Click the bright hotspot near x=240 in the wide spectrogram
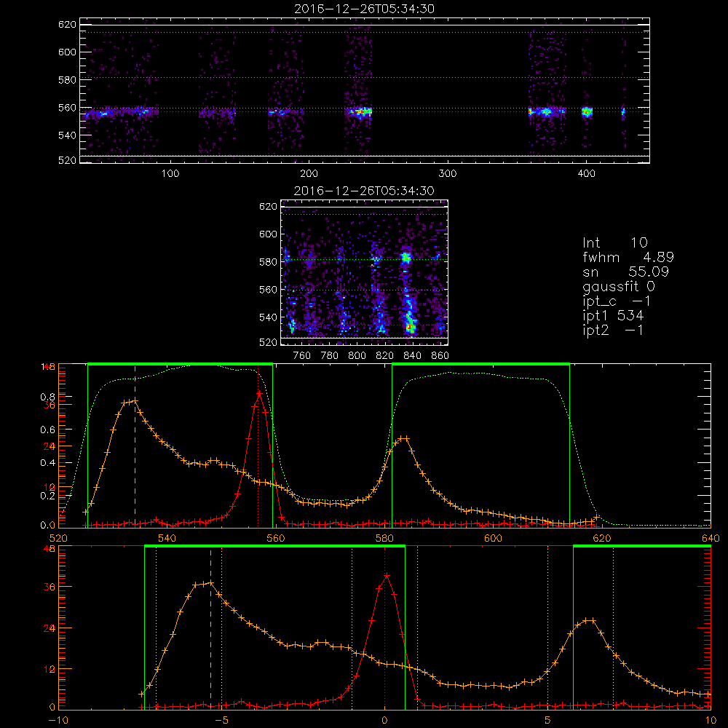Image resolution: width=728 pixels, height=728 pixels. click(x=361, y=112)
